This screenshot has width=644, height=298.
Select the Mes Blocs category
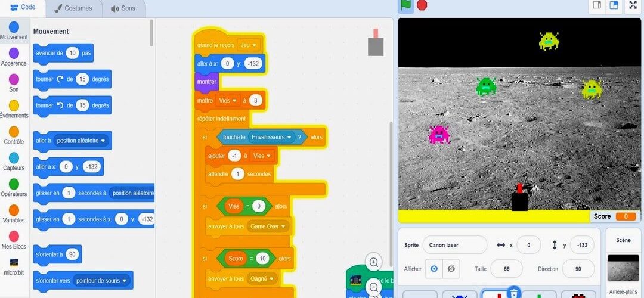pos(14,240)
